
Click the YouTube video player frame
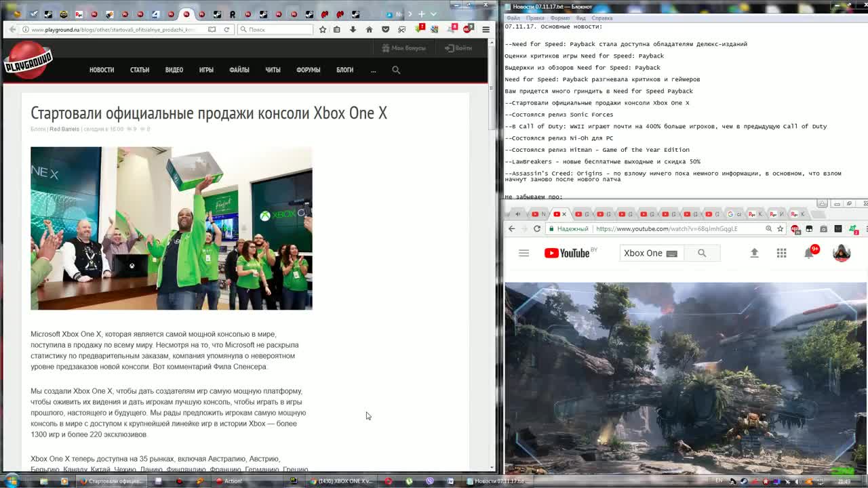coord(686,378)
